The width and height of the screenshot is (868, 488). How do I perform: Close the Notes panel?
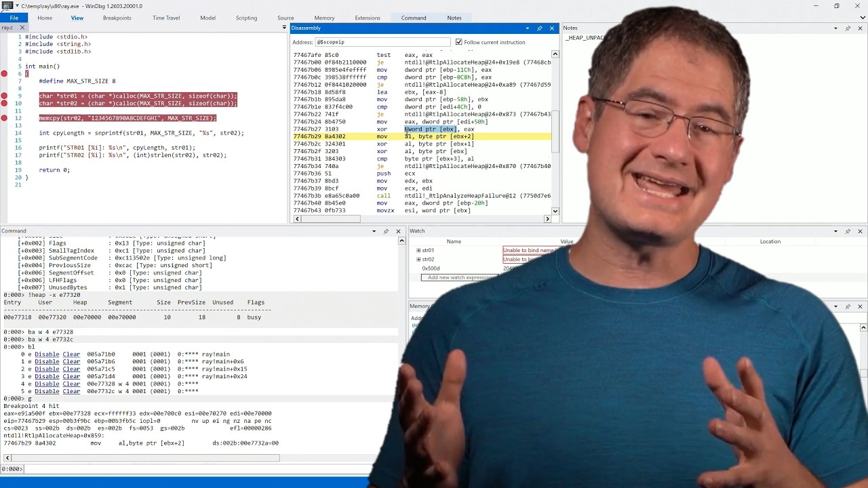860,28
